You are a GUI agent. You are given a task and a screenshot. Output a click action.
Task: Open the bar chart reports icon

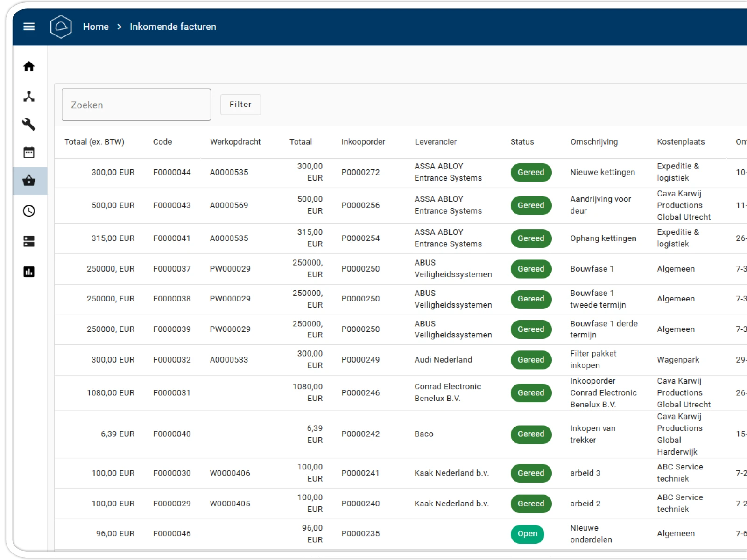point(29,272)
